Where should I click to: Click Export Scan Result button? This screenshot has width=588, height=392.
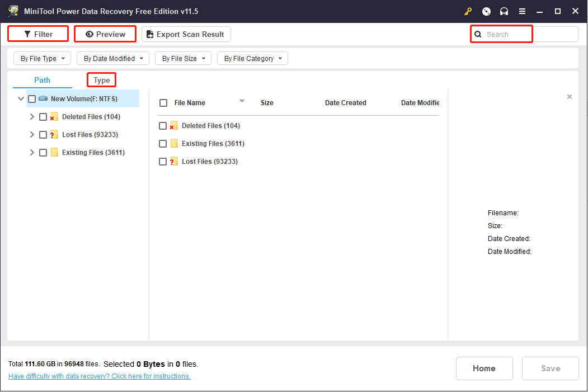[x=186, y=34]
